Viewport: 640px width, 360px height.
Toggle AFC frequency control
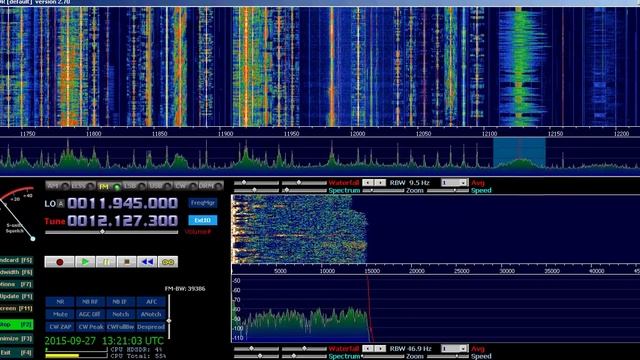click(x=151, y=302)
